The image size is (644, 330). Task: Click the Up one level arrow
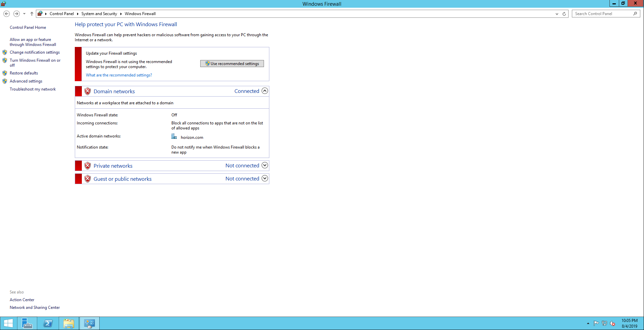[32, 14]
